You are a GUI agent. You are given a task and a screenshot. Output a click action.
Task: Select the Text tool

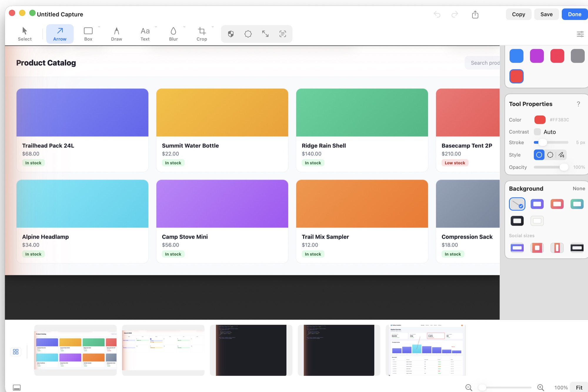(x=145, y=34)
